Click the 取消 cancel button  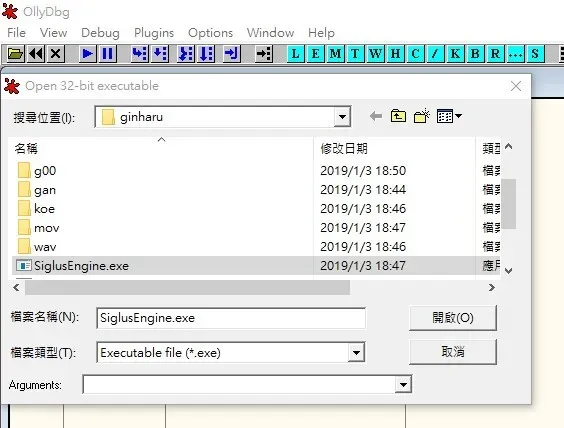tap(453, 351)
